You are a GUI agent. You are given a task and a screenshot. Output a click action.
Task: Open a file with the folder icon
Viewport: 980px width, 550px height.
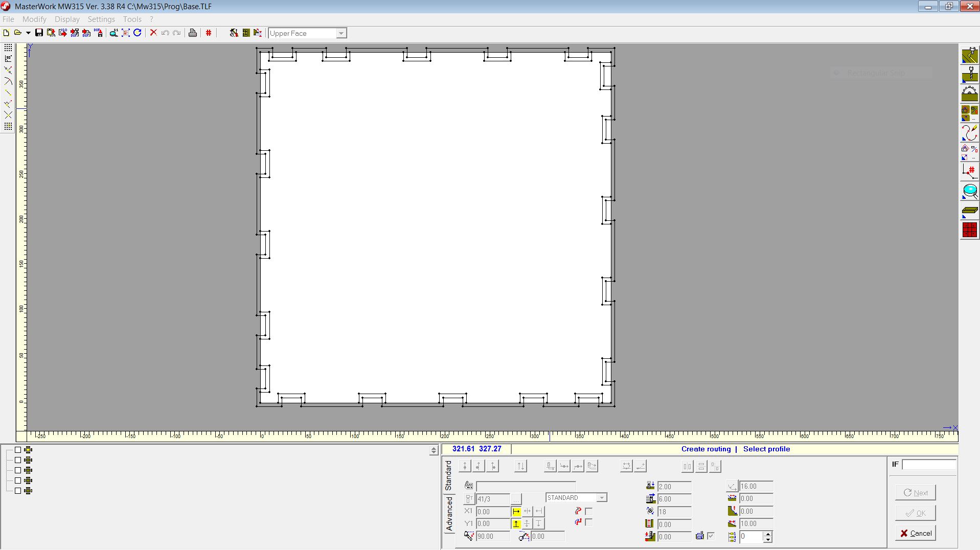[x=18, y=33]
